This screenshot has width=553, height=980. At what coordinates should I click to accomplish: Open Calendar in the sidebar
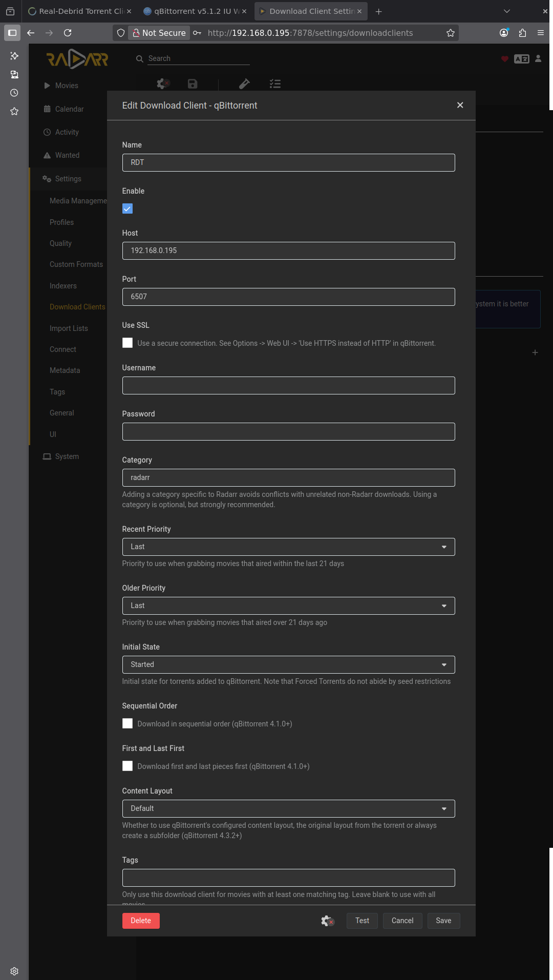click(69, 109)
